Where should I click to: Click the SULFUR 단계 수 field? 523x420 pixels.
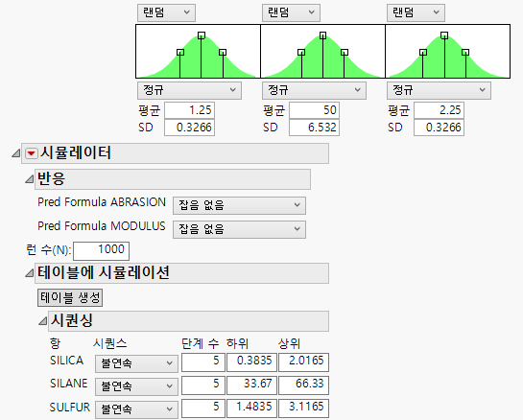[203, 408]
